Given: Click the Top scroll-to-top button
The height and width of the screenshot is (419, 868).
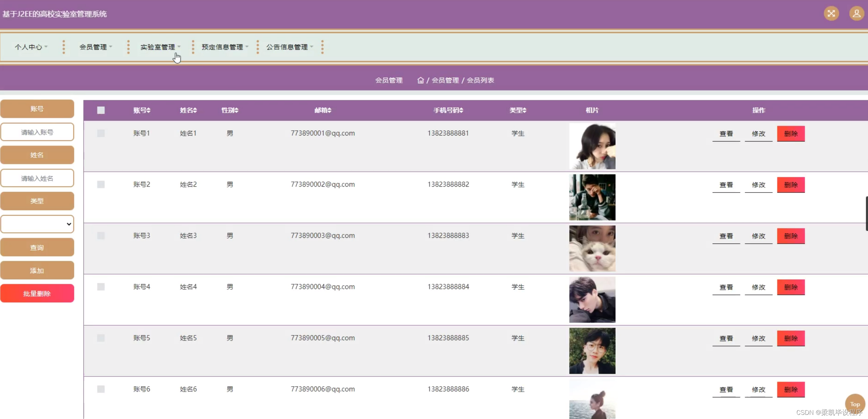Looking at the screenshot, I should point(855,403).
